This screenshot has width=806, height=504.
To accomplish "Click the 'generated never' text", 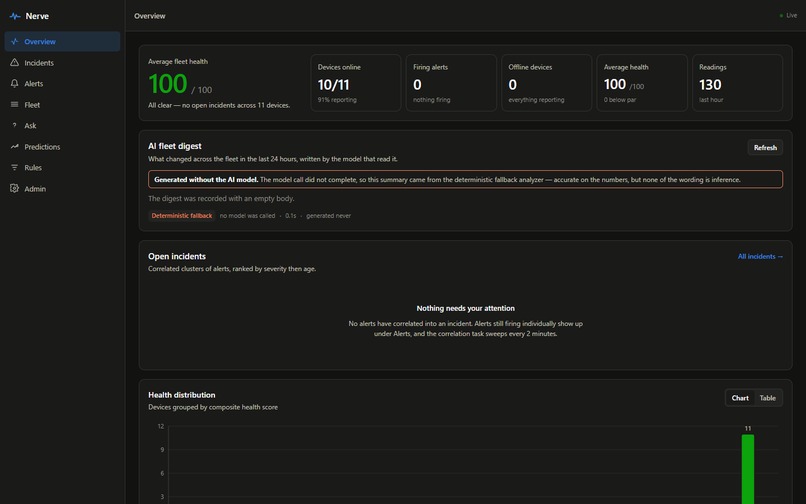I will coord(328,216).
